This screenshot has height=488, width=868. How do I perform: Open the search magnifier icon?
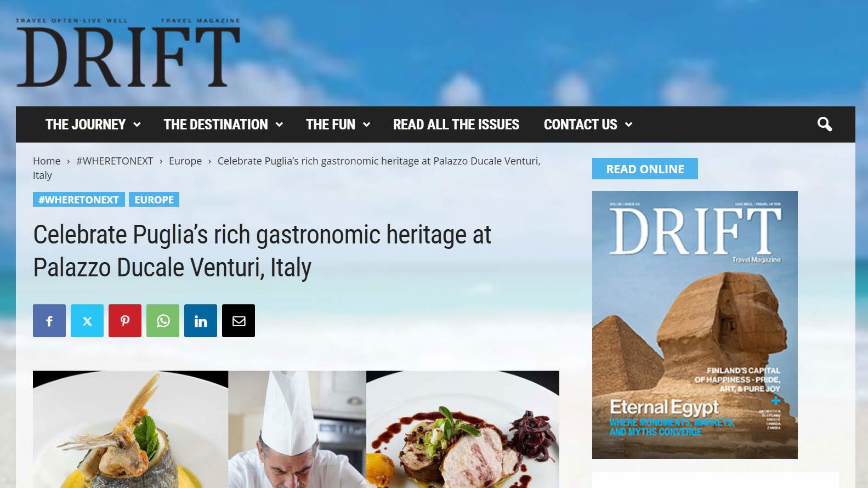pos(825,124)
